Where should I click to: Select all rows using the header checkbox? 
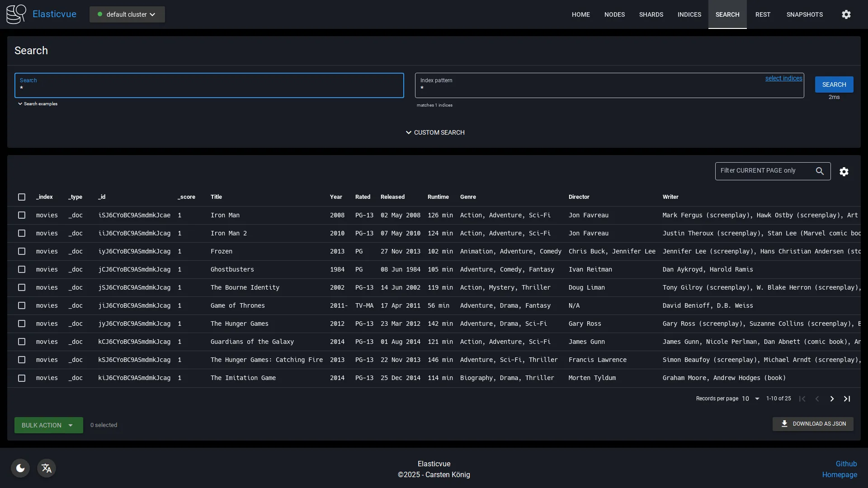(22, 197)
